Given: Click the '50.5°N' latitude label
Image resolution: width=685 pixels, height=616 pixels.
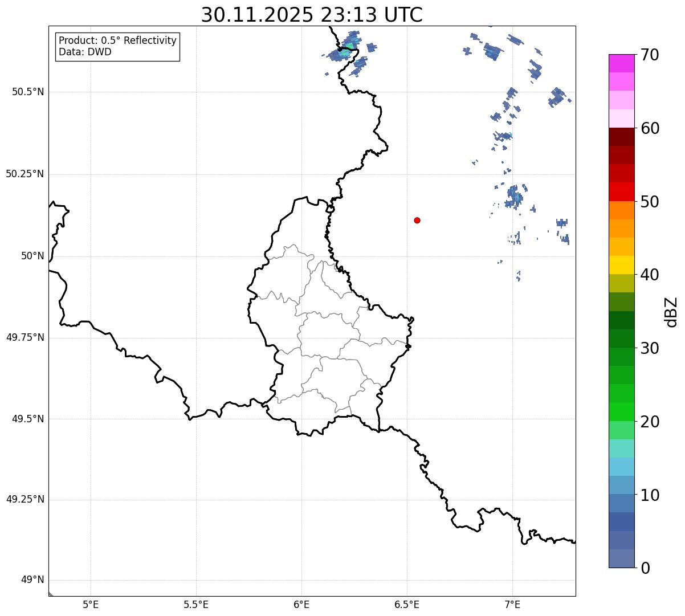Looking at the screenshot, I should click(x=28, y=92).
